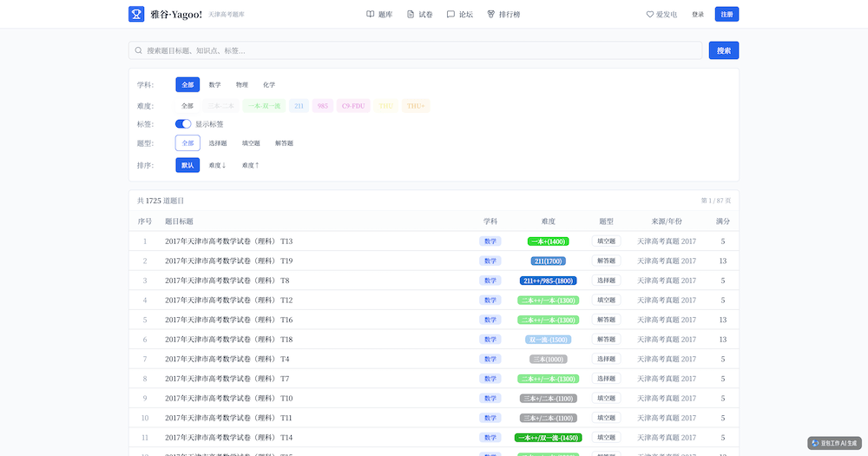Click the 填空题 tag in the T14 row
Screen dimensions: 868x456
pos(606,438)
